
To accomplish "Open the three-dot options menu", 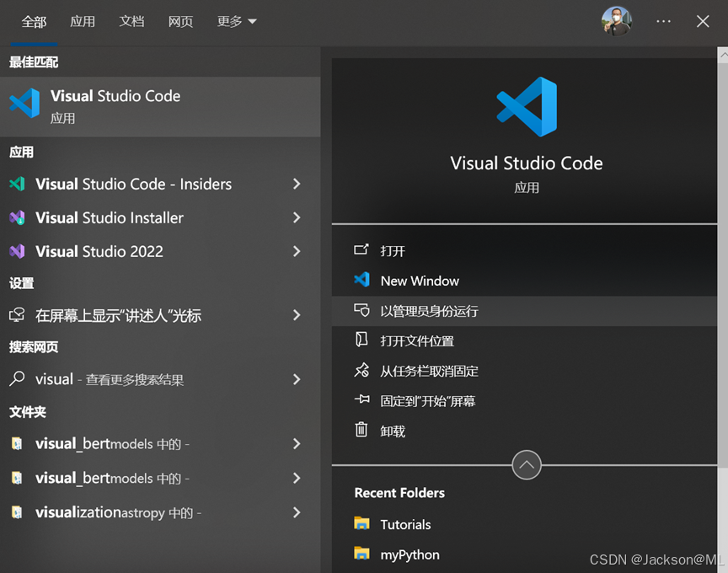I will (663, 21).
